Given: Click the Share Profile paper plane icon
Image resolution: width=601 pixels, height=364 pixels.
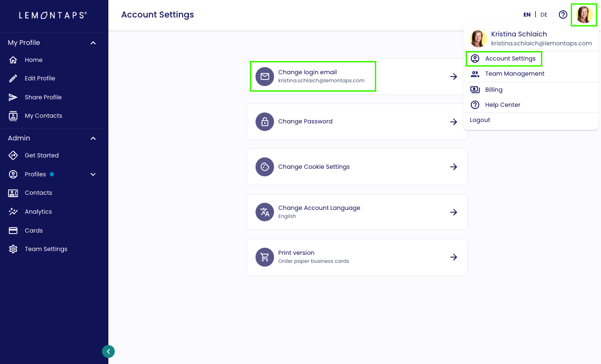Looking at the screenshot, I should tap(13, 97).
